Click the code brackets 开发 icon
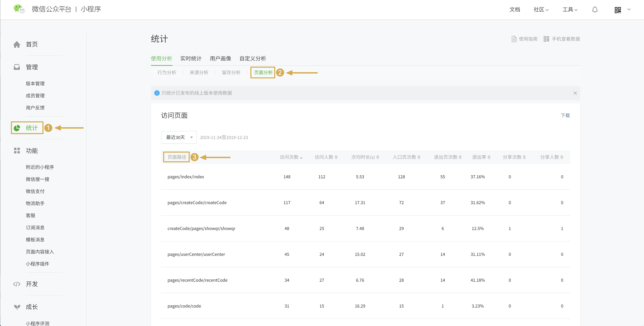Viewport: 644px width, 326px height. tap(17, 284)
